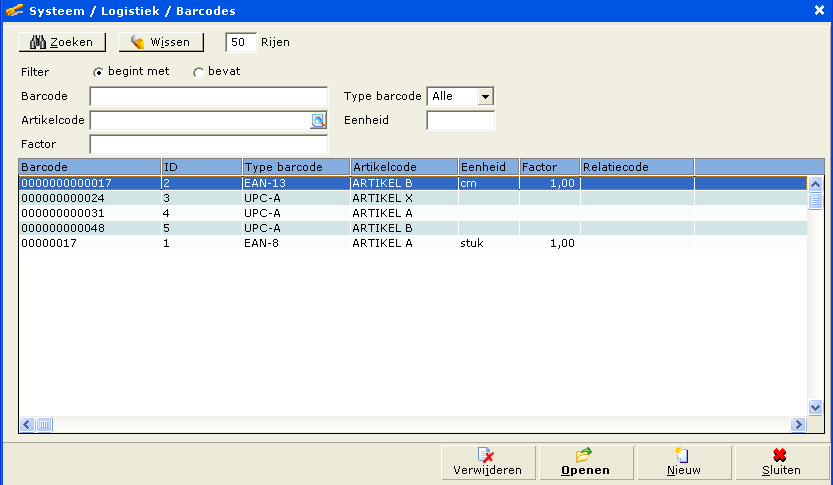Click the Eenheid input field
The width and height of the screenshot is (833, 485).
point(460,121)
